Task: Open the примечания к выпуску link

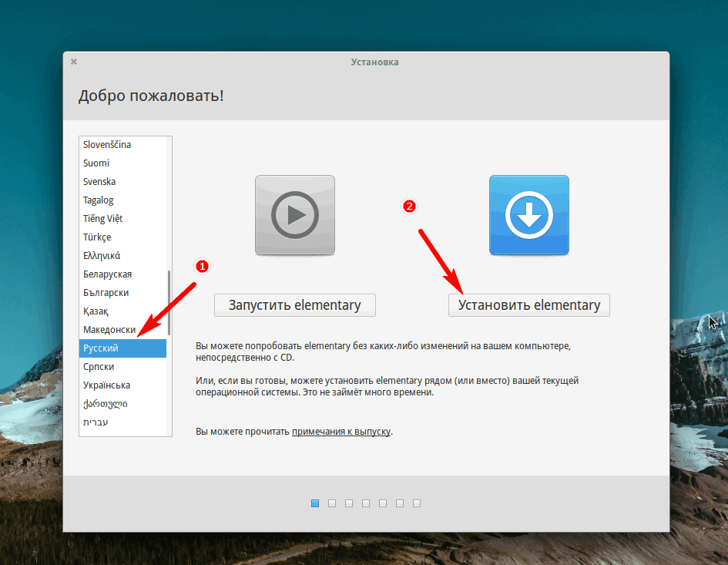Action: coord(341,432)
